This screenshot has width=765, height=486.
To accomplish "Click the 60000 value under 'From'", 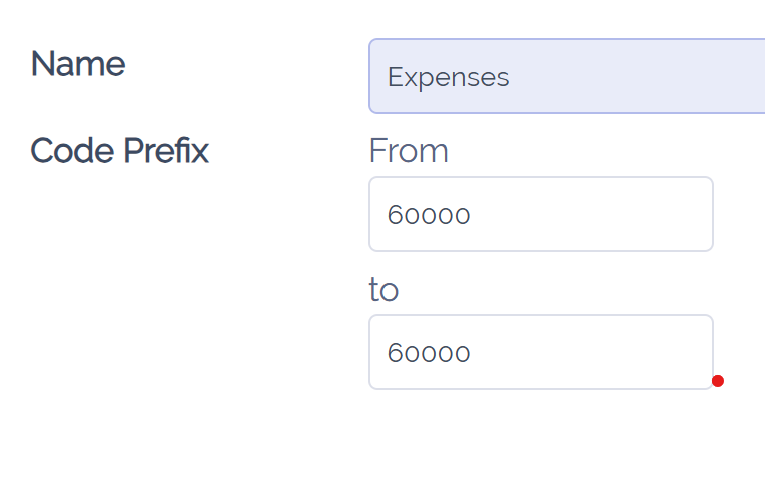I will pyautogui.click(x=429, y=215).
